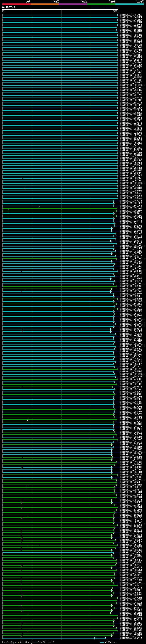Open the UniRef100_C1MNU4 hit label
The height and width of the screenshot is (644, 146).
pyautogui.click(x=131, y=22)
